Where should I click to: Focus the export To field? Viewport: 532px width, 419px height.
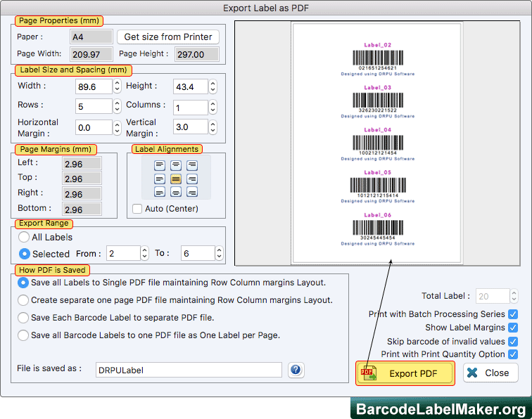click(x=198, y=253)
